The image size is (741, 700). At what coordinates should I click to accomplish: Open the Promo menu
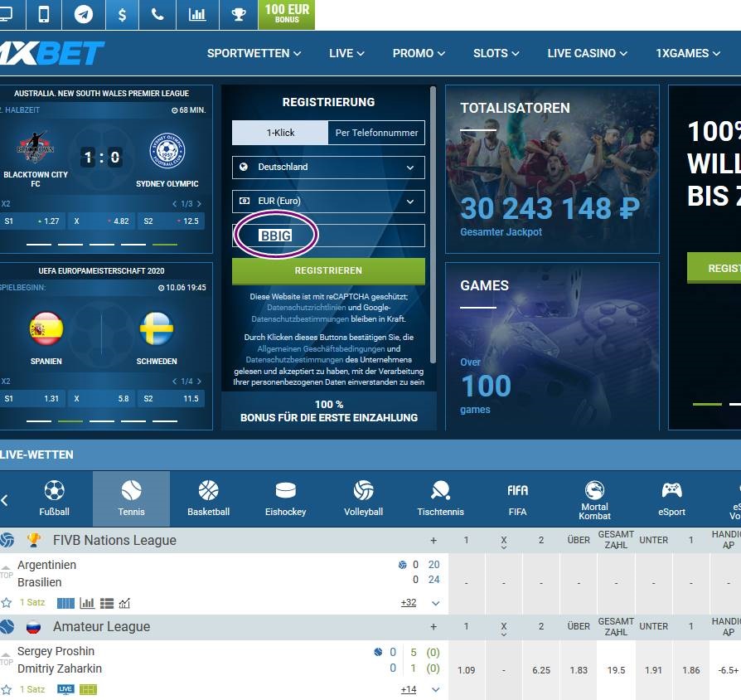(x=419, y=53)
